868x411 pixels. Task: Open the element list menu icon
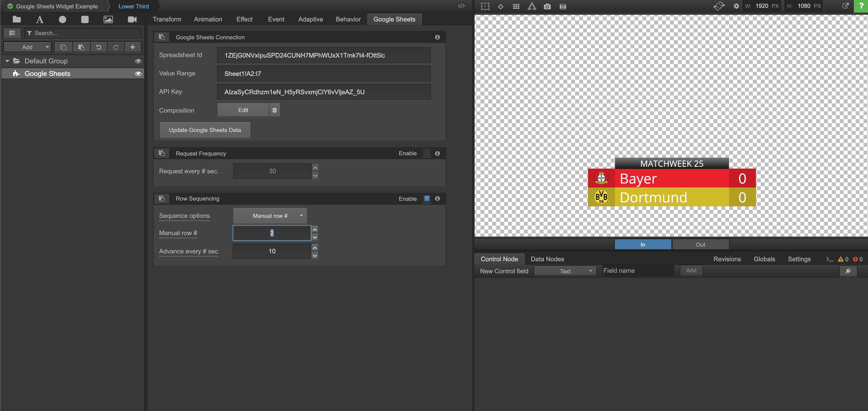click(x=12, y=33)
